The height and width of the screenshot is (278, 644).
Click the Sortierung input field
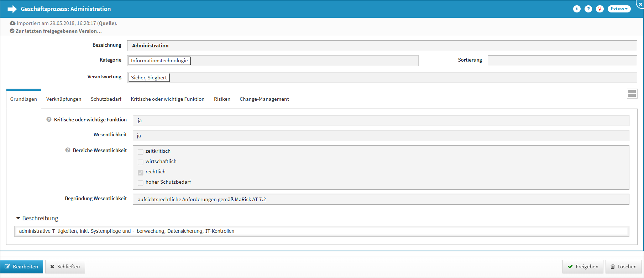tap(562, 61)
